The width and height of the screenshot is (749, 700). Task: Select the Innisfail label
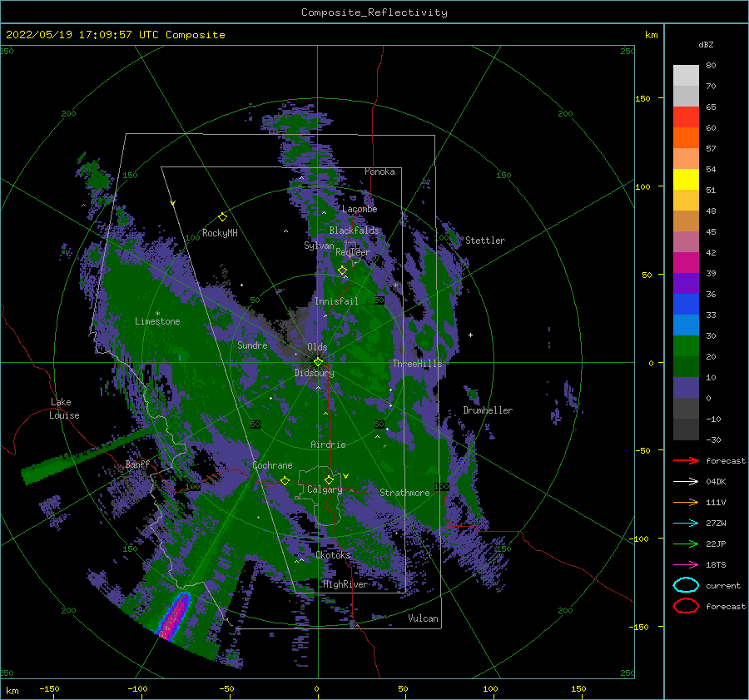336,301
